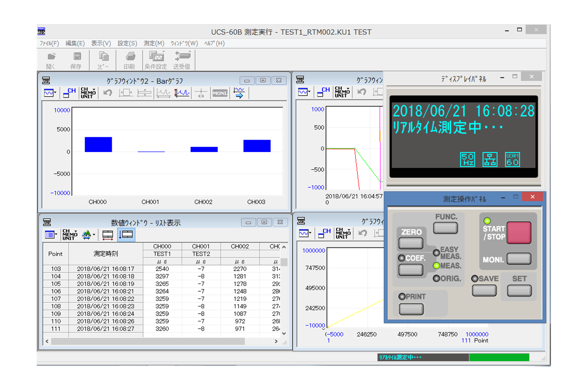The width and height of the screenshot is (588, 392).
Task: Click network indicator icon on display panel
Action: tap(490, 159)
